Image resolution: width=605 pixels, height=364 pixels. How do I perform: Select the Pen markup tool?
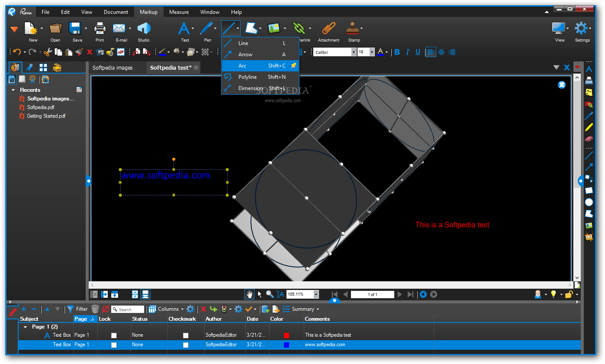tap(206, 29)
